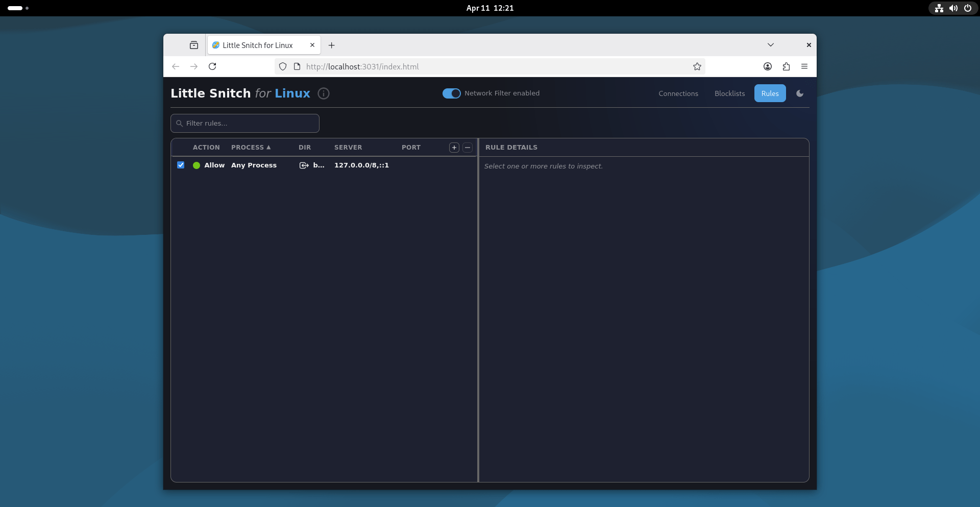Switch to the Connections view

point(678,93)
